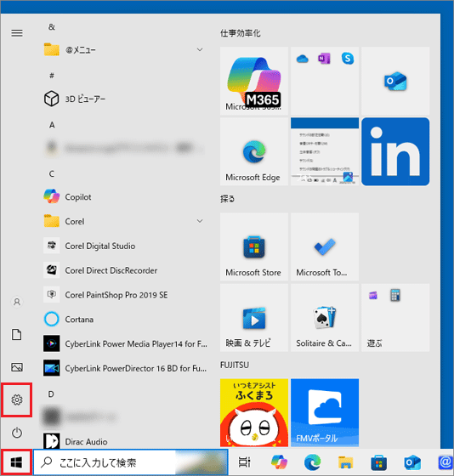The width and height of the screenshot is (454, 476).
Task: Click the FUJITSU group title
Action: coord(235,365)
